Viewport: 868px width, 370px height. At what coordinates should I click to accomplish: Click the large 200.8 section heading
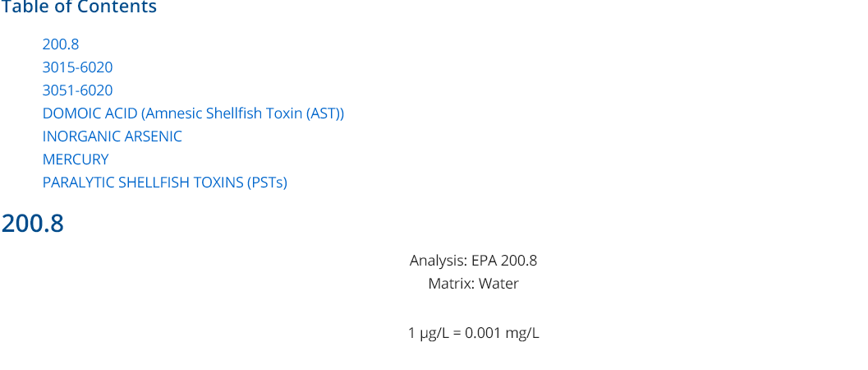(33, 223)
